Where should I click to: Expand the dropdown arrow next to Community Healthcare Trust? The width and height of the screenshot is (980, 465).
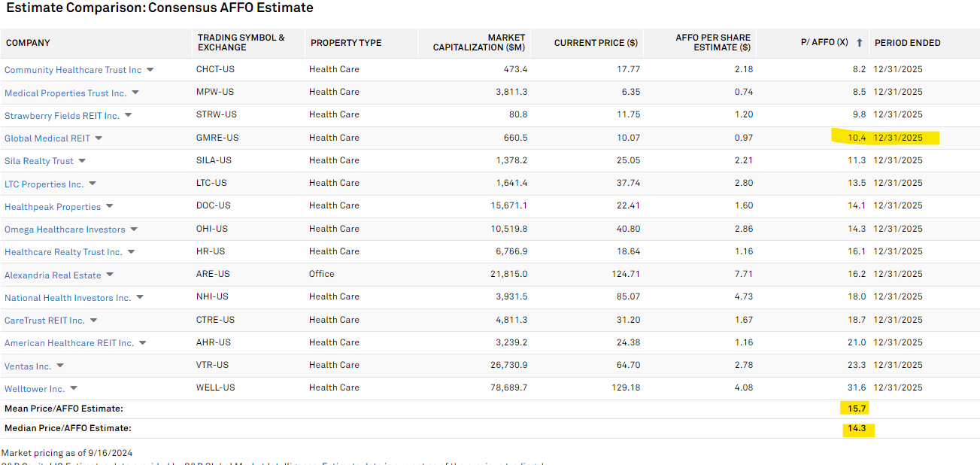pyautogui.click(x=150, y=70)
